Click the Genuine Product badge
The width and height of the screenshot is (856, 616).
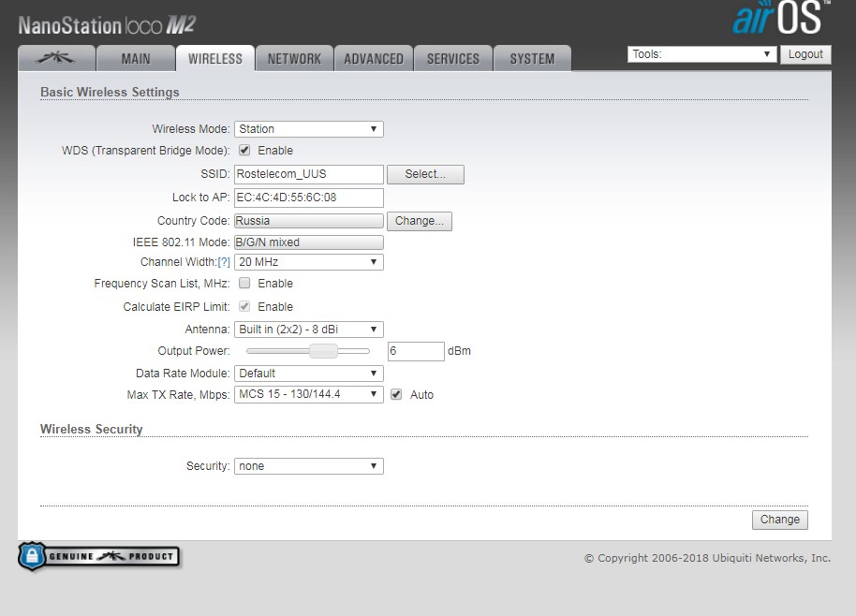click(x=99, y=556)
